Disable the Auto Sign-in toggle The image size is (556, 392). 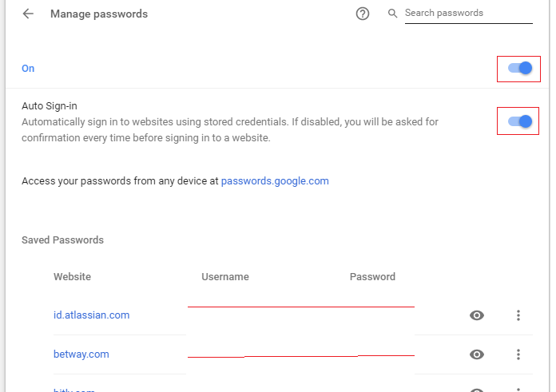point(520,121)
